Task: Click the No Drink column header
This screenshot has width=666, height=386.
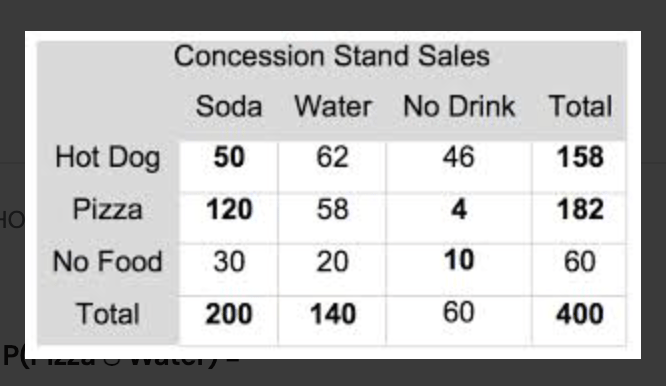Action: [459, 106]
